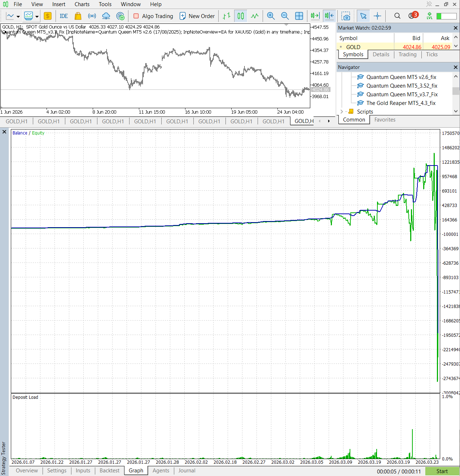Switch to Details tab in Market Watch
The image size is (460, 476).
(381, 54)
